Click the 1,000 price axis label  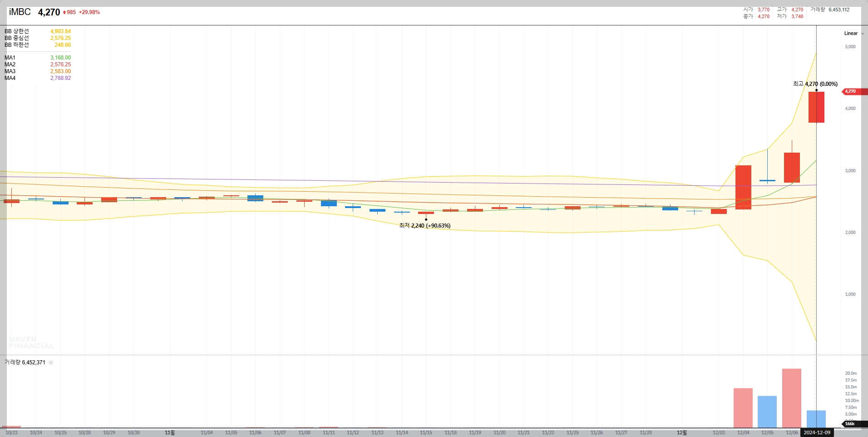tap(850, 294)
